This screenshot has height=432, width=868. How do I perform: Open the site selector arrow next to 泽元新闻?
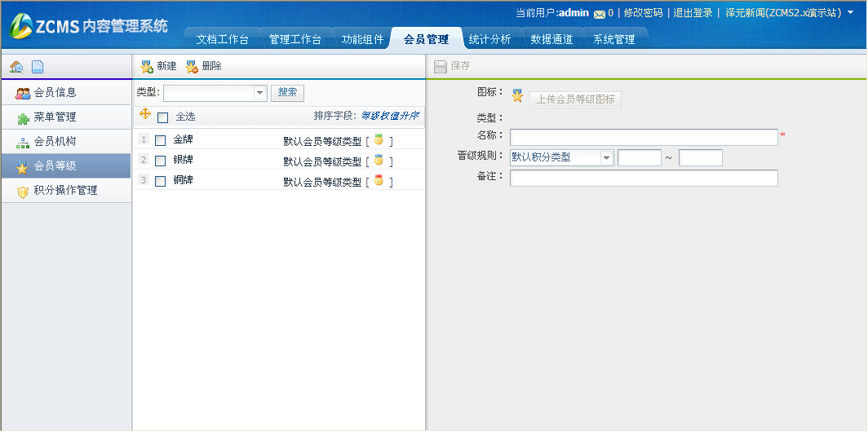click(851, 13)
